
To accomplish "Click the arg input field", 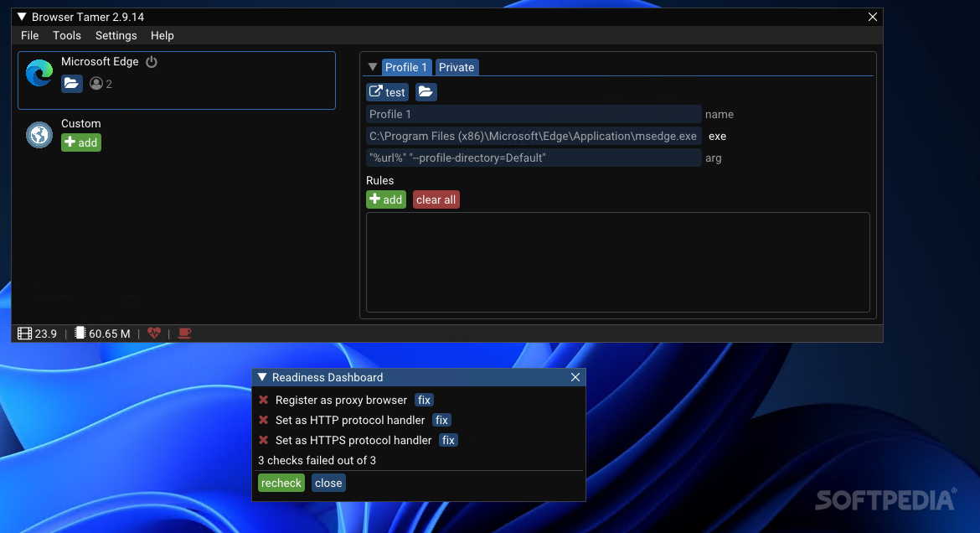I will click(533, 158).
